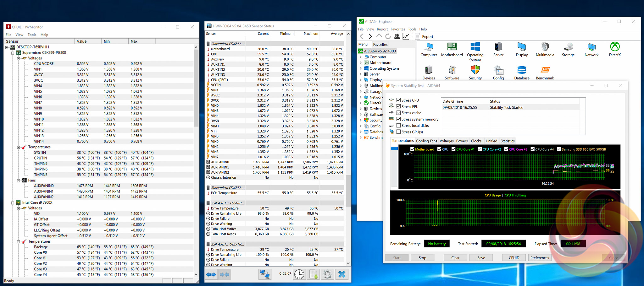Click the blue graph scale slider
The image size is (644, 286).
click(x=394, y=148)
